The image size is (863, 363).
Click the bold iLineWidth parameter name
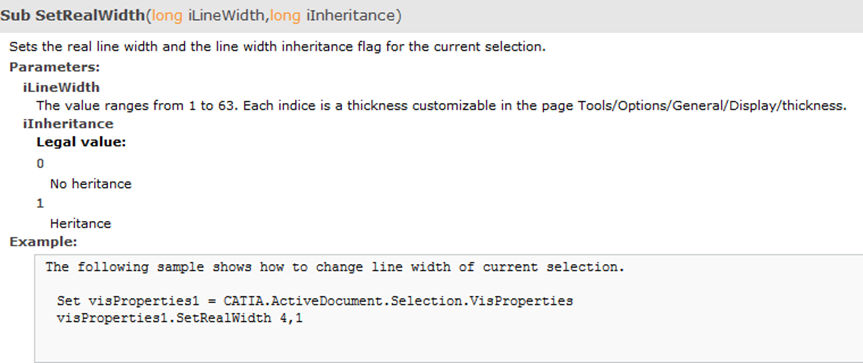[x=61, y=87]
